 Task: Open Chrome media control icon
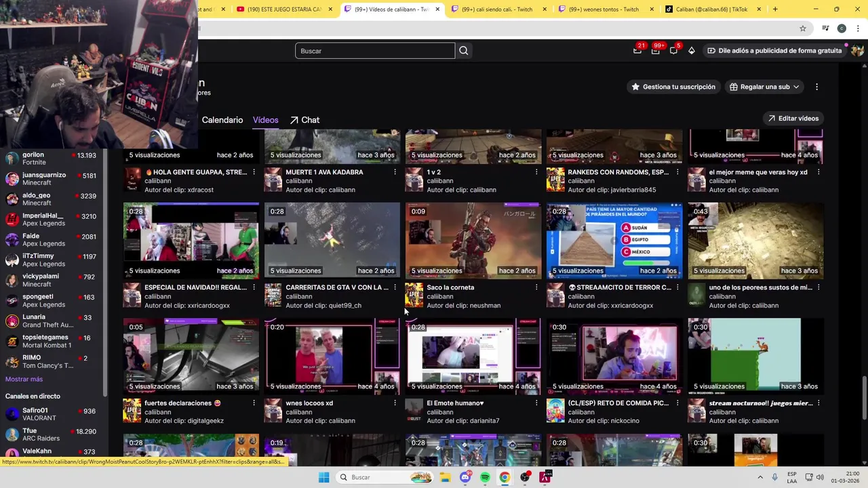point(825,28)
